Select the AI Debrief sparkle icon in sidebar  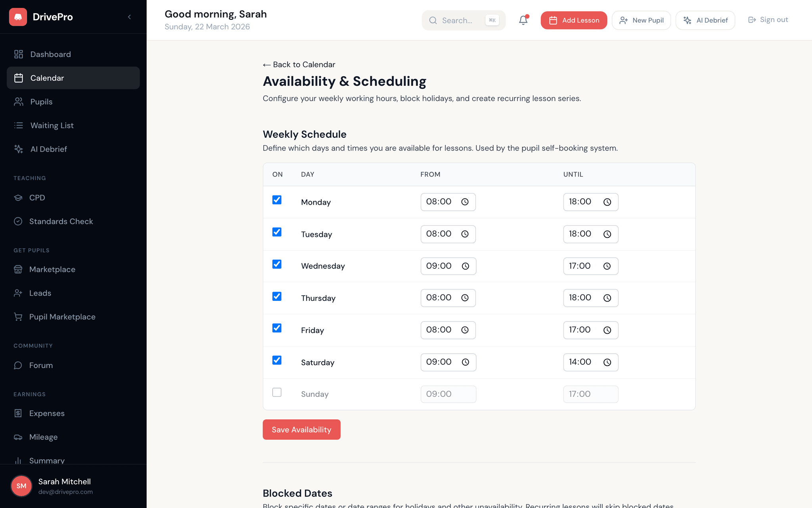click(x=18, y=149)
